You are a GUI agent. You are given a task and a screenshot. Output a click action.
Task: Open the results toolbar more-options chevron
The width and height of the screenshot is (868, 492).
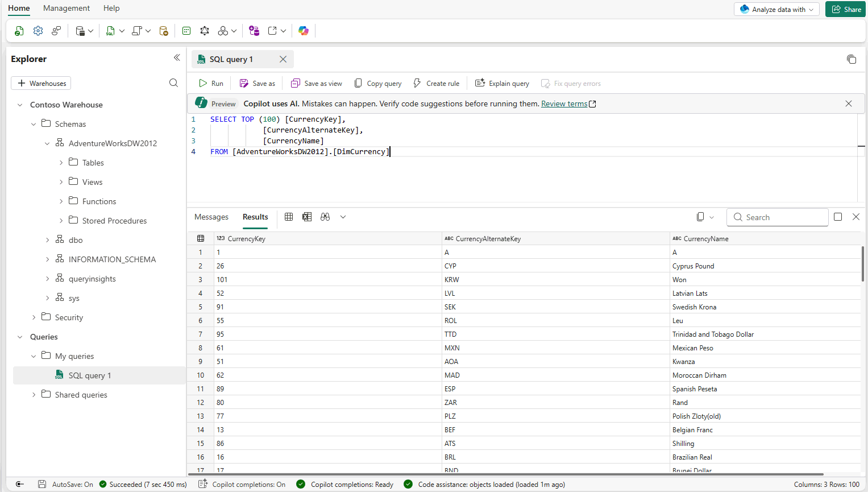coord(343,217)
